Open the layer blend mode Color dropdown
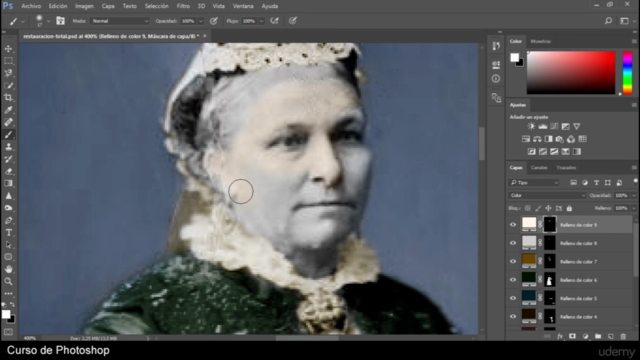This screenshot has height=360, width=640. 547,195
